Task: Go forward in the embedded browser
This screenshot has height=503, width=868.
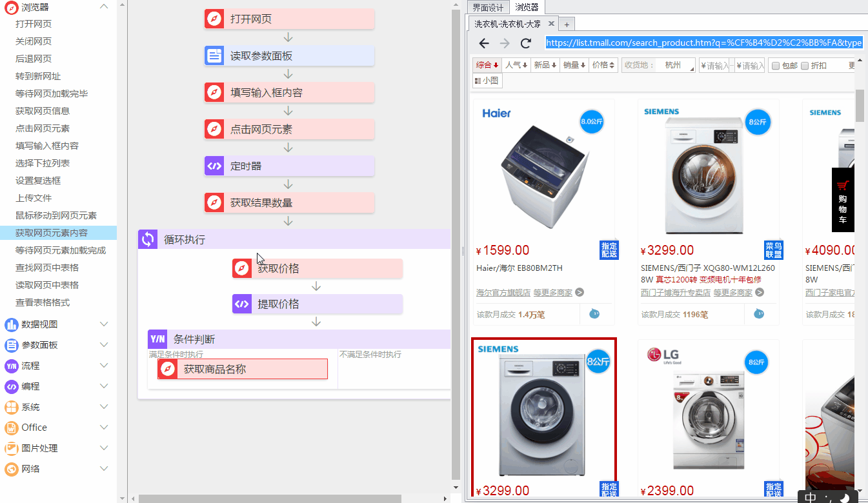Action: tap(505, 43)
